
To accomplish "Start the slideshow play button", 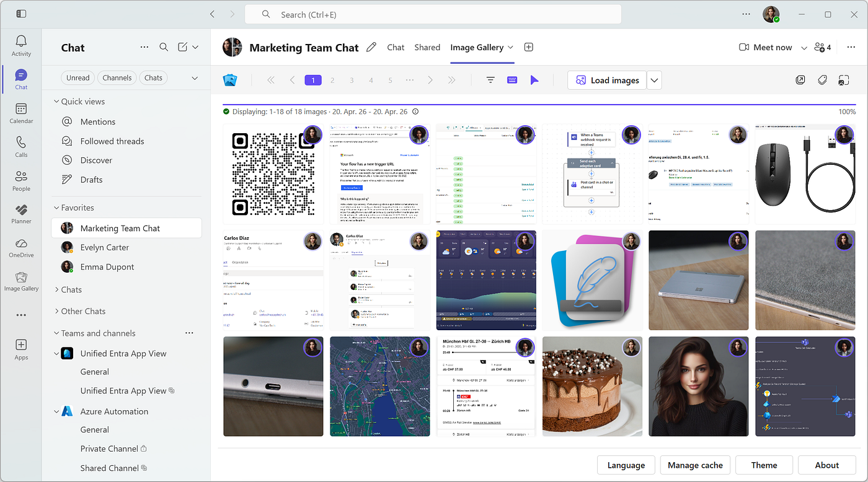I will 534,80.
